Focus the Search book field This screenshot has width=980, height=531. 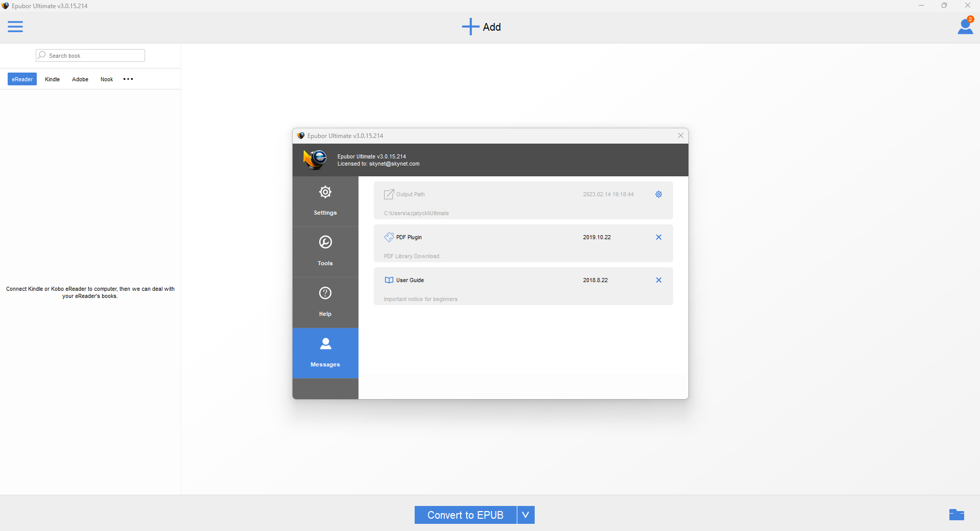tap(90, 55)
